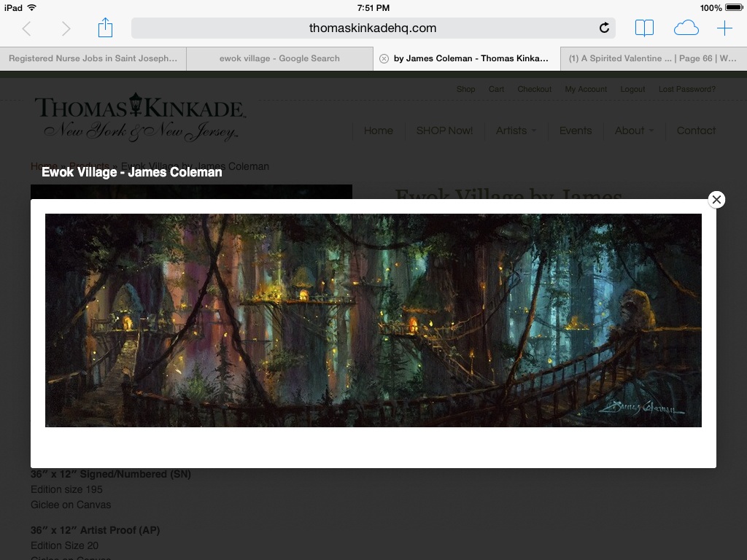Screen dimensions: 747x560
Task: Tap the Safari forward arrow
Action: pos(66,28)
